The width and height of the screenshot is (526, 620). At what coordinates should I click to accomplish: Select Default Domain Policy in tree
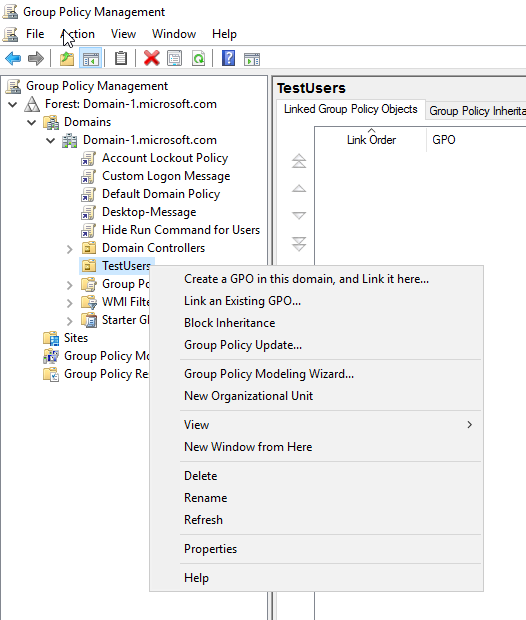click(x=161, y=194)
